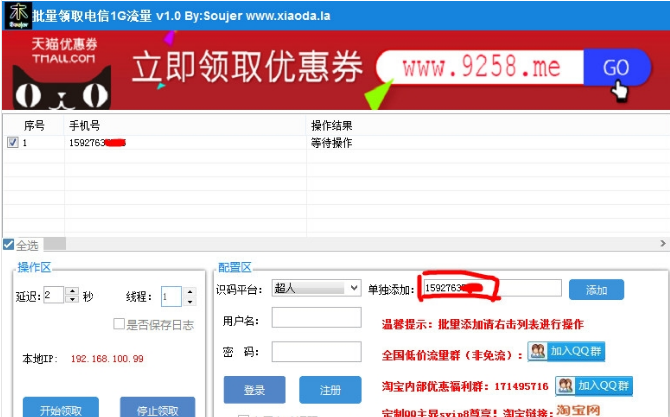
Task: Open the 识码平台 dropdown showing 超人
Action: (316, 288)
